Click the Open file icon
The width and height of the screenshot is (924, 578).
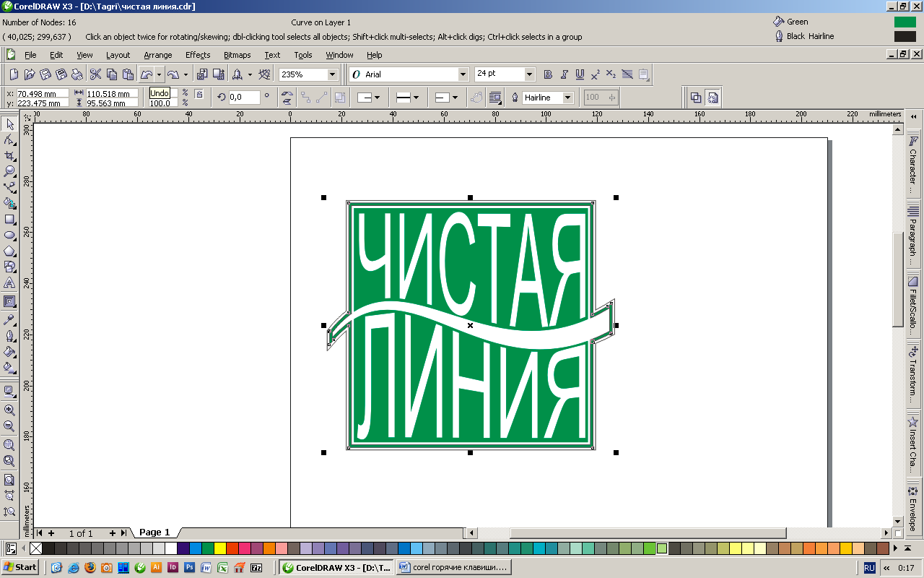tap(30, 74)
